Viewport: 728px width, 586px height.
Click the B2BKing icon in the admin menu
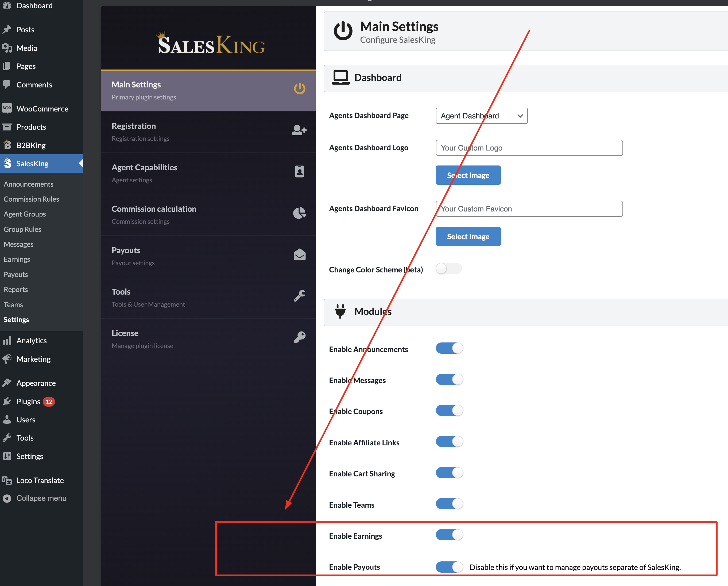(x=7, y=145)
